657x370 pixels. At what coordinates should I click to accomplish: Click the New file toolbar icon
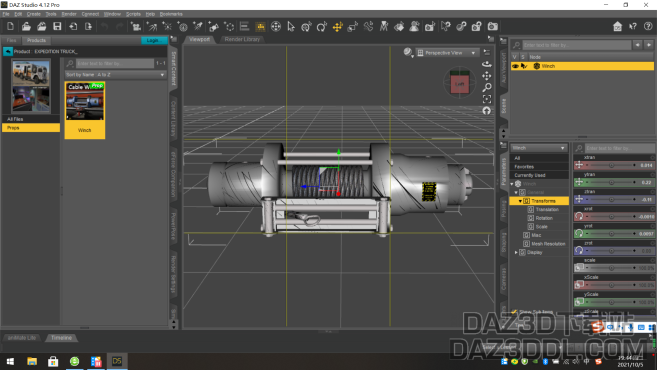tap(10, 26)
